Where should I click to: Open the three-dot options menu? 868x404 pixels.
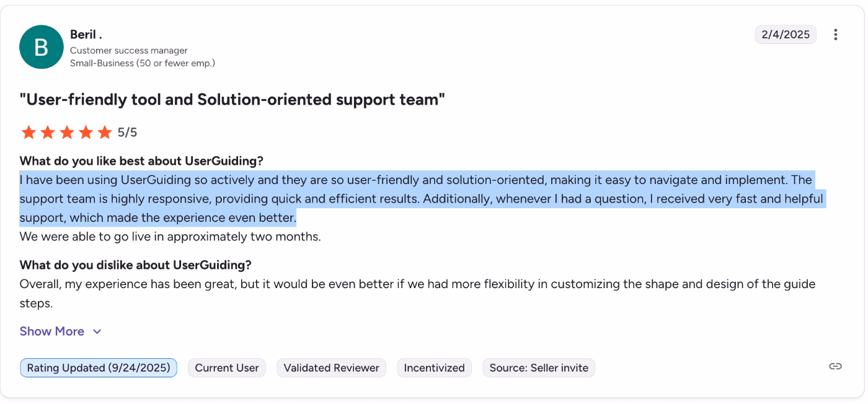(x=835, y=35)
